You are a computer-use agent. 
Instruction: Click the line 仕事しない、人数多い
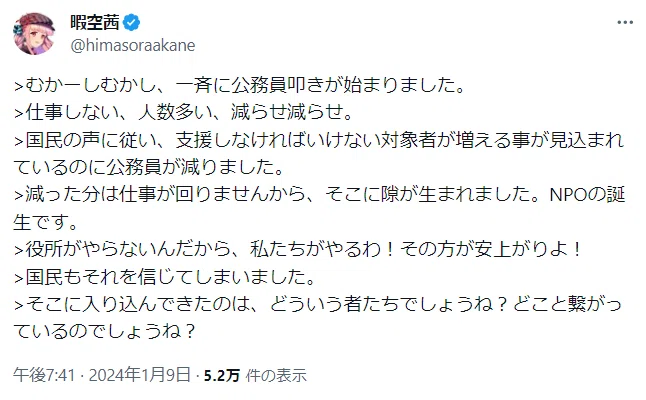click(x=183, y=112)
